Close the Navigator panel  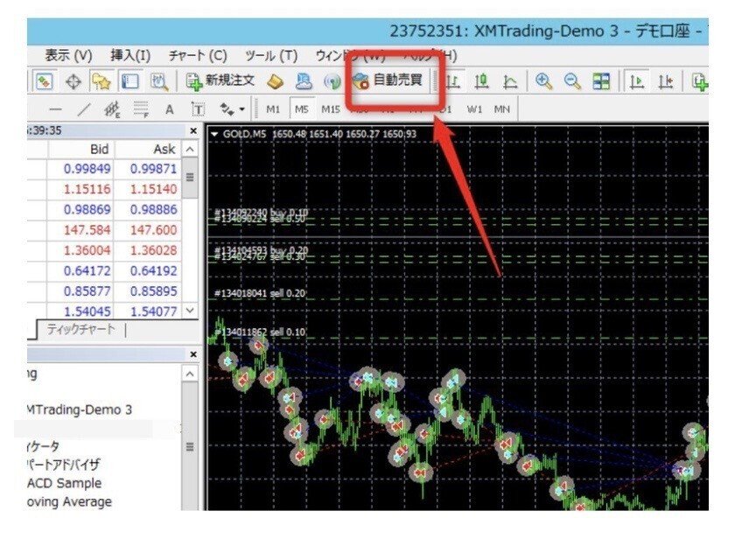(x=193, y=354)
